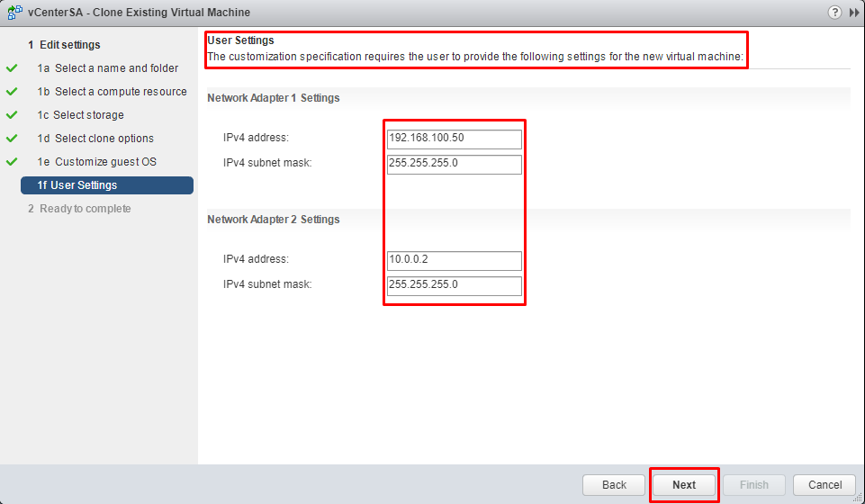Return to step 1e Customize guest OS

[x=97, y=162]
